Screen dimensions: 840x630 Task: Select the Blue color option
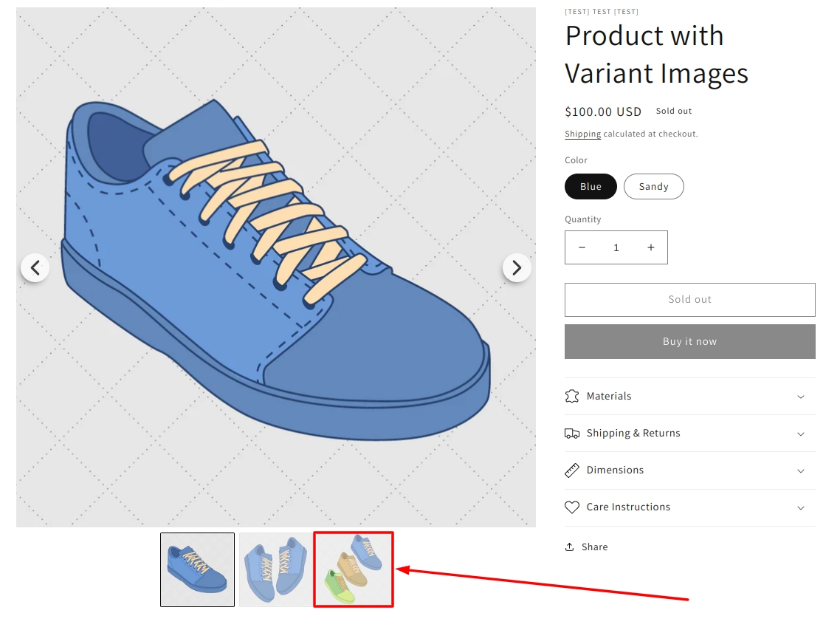(x=591, y=187)
